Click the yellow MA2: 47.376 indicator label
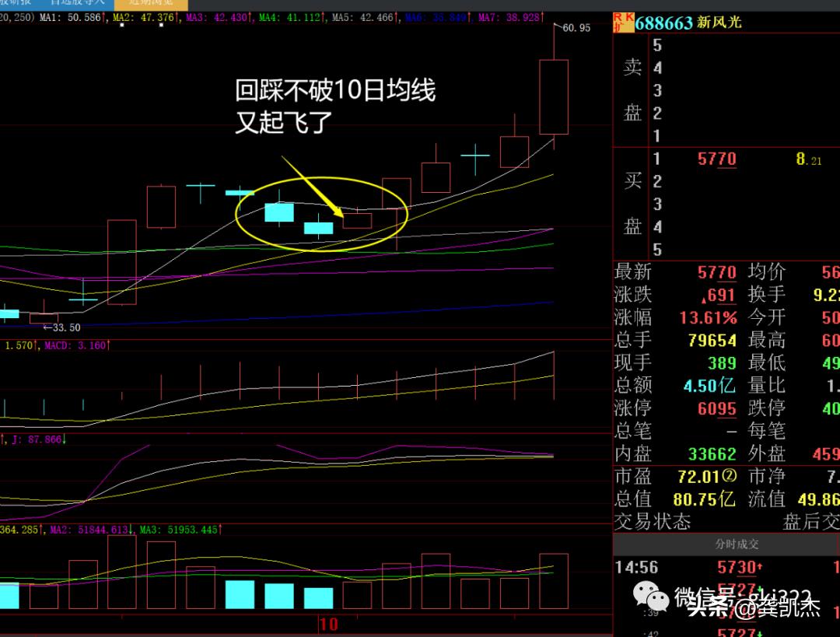The height and width of the screenshot is (637, 840). [145, 18]
